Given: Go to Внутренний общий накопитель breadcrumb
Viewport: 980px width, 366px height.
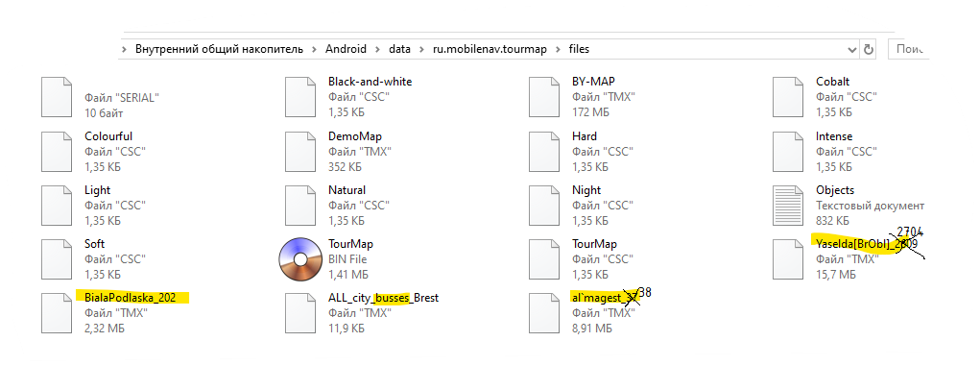Looking at the screenshot, I should tap(219, 49).
